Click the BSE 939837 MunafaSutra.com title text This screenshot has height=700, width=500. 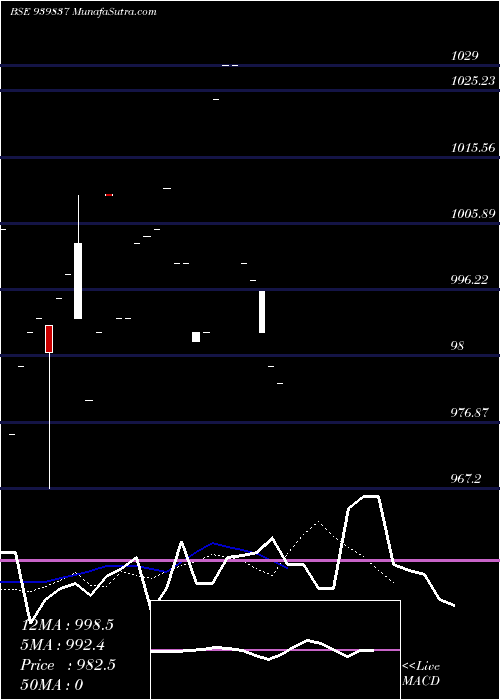(83, 12)
